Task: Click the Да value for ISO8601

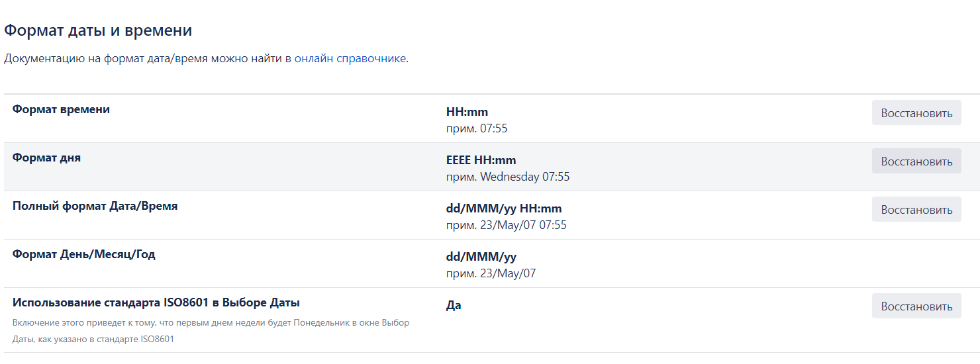Action: coord(454,305)
